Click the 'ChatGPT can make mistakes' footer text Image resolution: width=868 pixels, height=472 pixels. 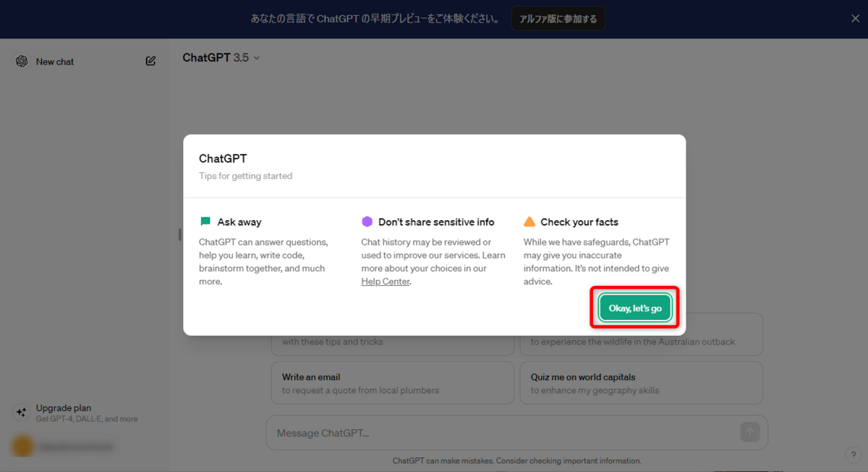[x=517, y=460]
